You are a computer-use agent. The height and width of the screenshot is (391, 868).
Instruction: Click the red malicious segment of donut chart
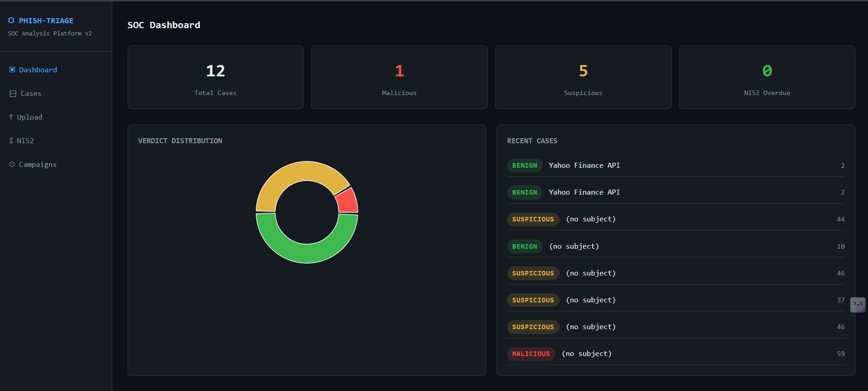pyautogui.click(x=348, y=201)
